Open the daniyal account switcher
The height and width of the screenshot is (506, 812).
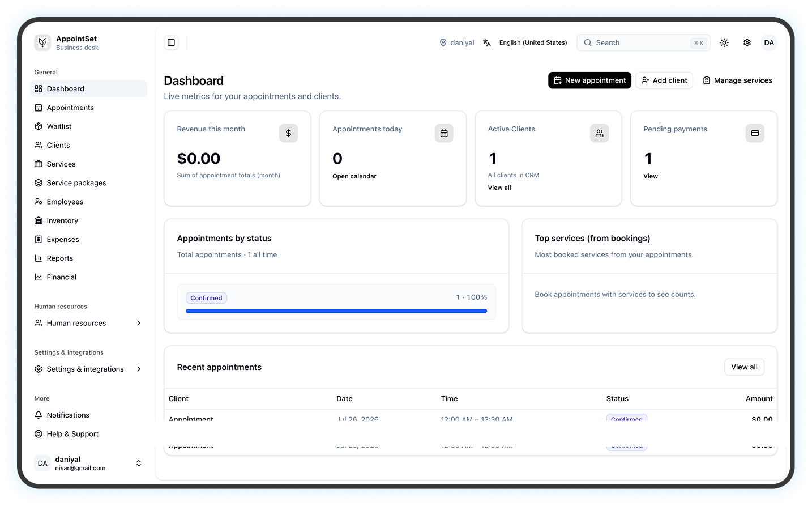click(x=88, y=464)
